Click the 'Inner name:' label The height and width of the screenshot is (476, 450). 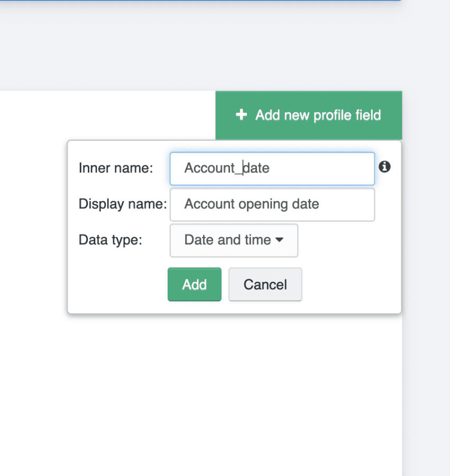point(116,168)
